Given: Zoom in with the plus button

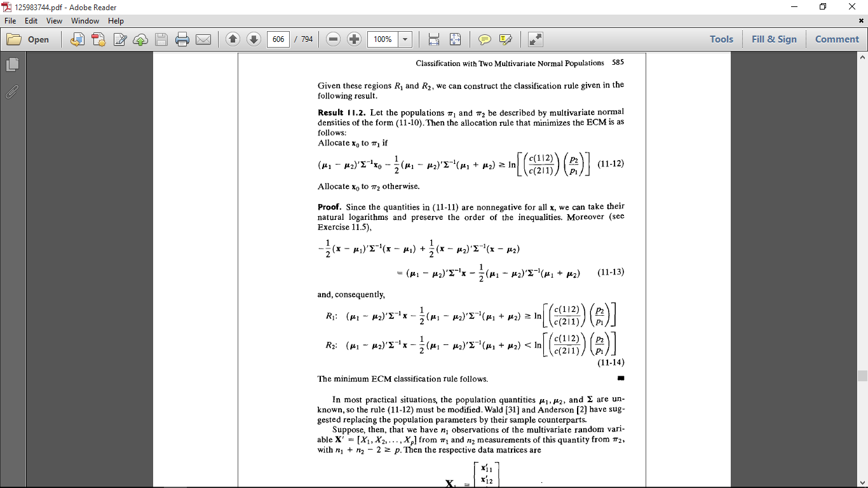Looking at the screenshot, I should pos(355,39).
